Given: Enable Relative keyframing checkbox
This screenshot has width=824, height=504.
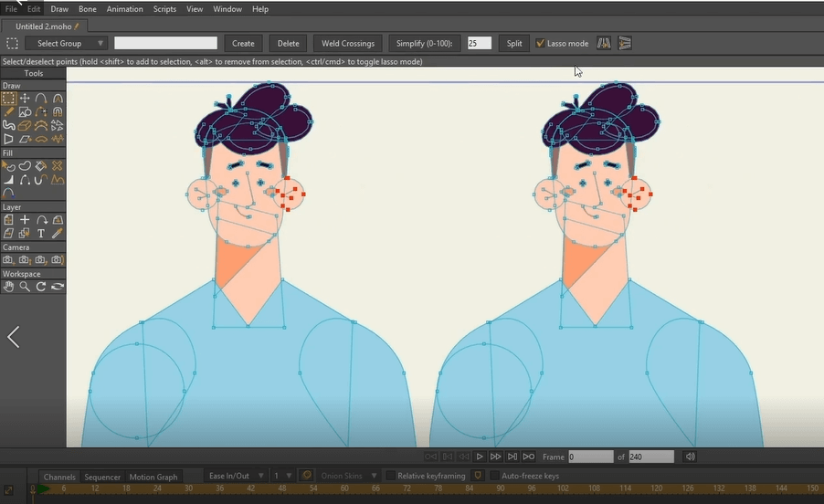Looking at the screenshot, I should pos(390,476).
